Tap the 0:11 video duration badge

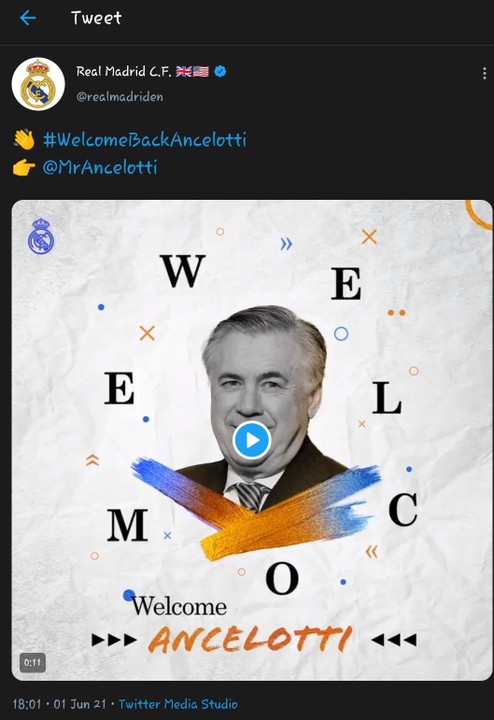[32, 663]
